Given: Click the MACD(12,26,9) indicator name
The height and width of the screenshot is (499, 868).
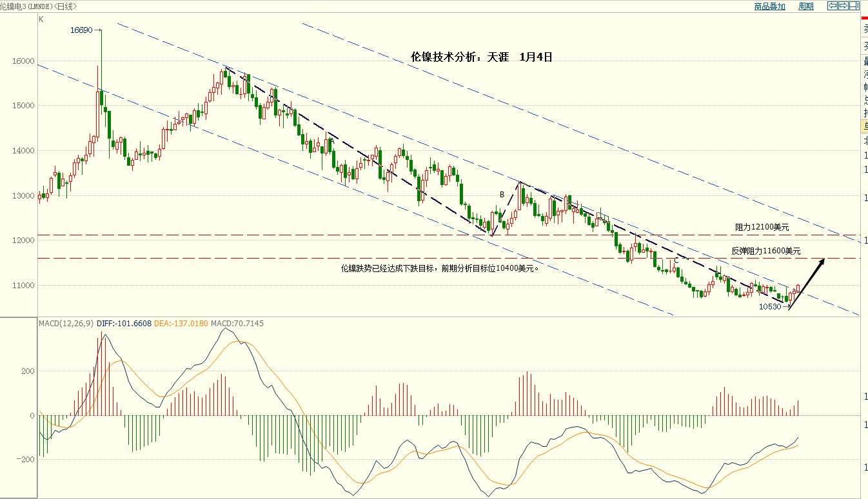Looking at the screenshot, I should click(66, 323).
